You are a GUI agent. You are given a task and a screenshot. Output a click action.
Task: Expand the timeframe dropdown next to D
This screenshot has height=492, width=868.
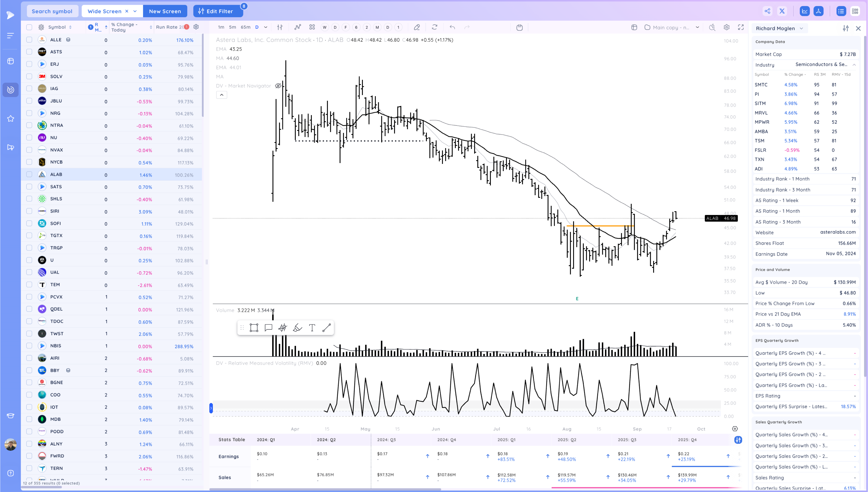(x=266, y=27)
